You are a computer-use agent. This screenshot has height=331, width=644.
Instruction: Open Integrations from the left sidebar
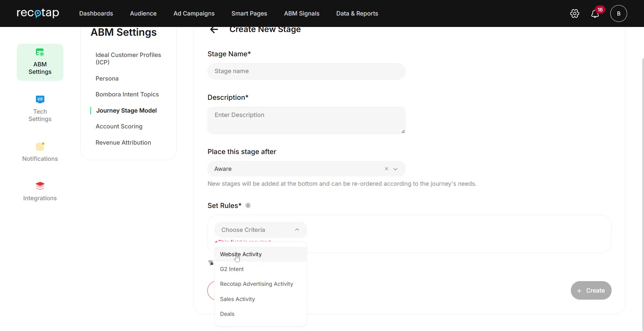[40, 191]
